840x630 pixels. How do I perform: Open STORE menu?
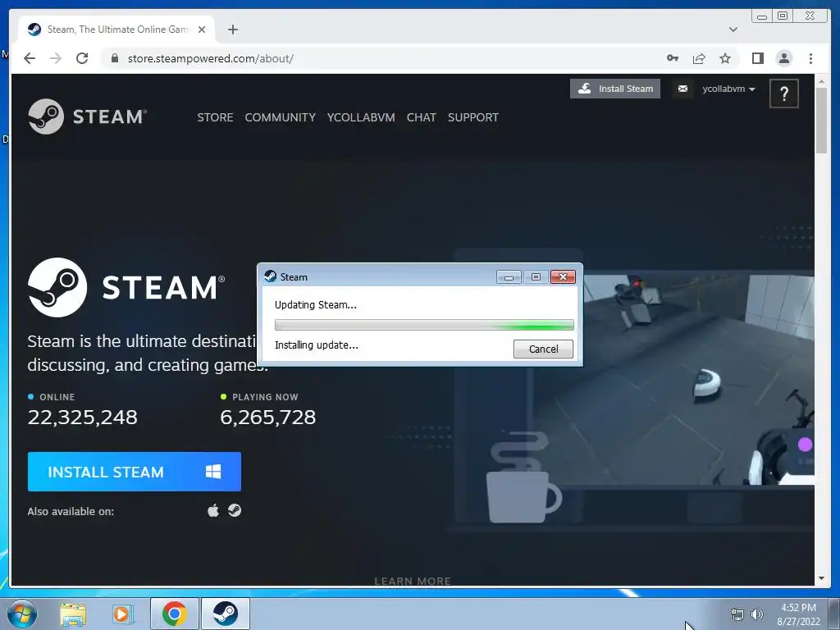click(215, 117)
